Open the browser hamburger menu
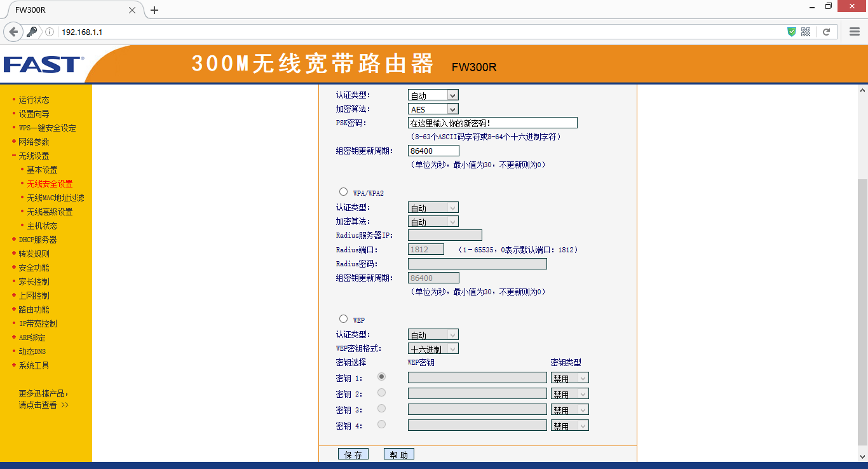The height and width of the screenshot is (469, 868). 854,32
